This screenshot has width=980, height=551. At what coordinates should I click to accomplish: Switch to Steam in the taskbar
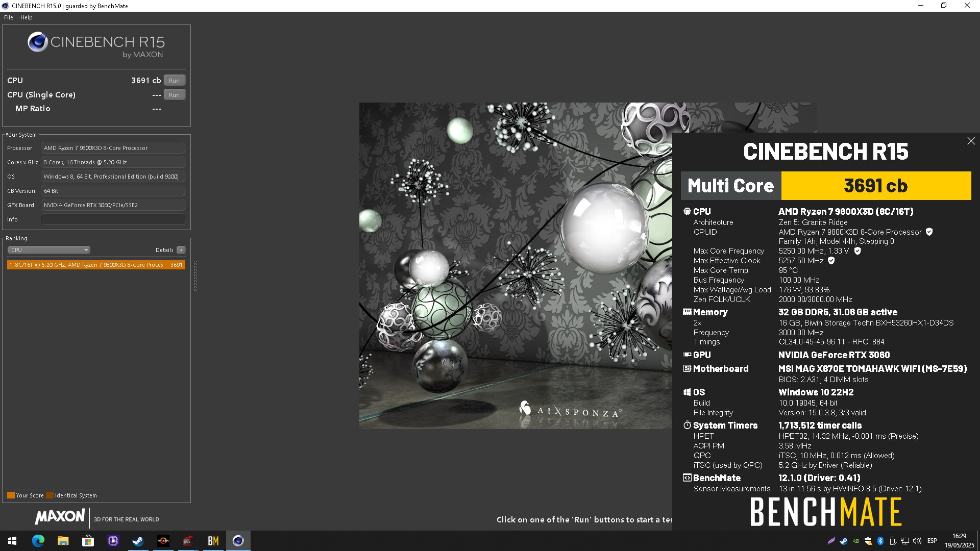pyautogui.click(x=138, y=541)
